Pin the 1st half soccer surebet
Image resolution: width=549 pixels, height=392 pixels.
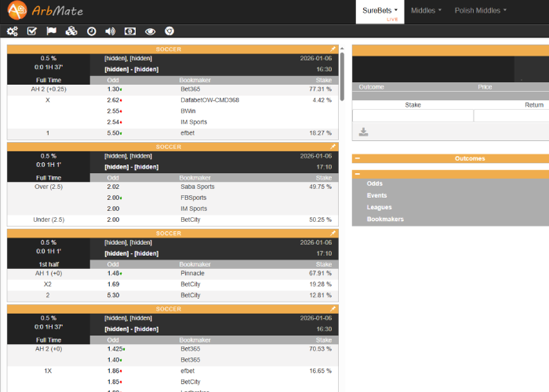[x=333, y=233]
